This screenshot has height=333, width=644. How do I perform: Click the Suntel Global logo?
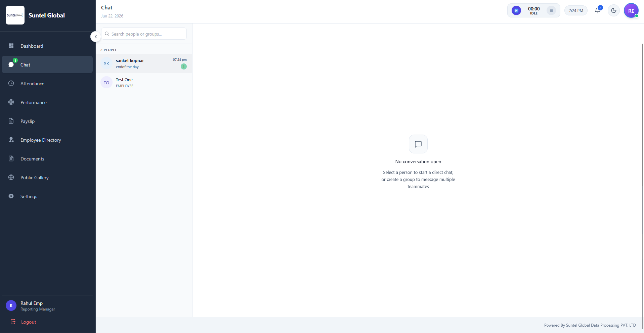point(15,15)
